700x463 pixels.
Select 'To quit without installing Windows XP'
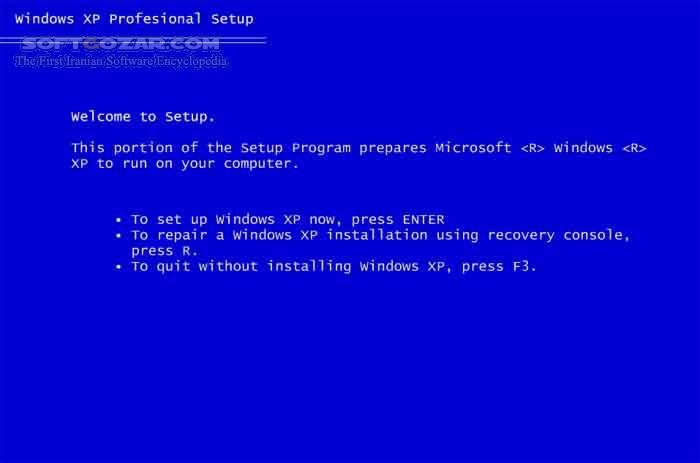click(333, 267)
